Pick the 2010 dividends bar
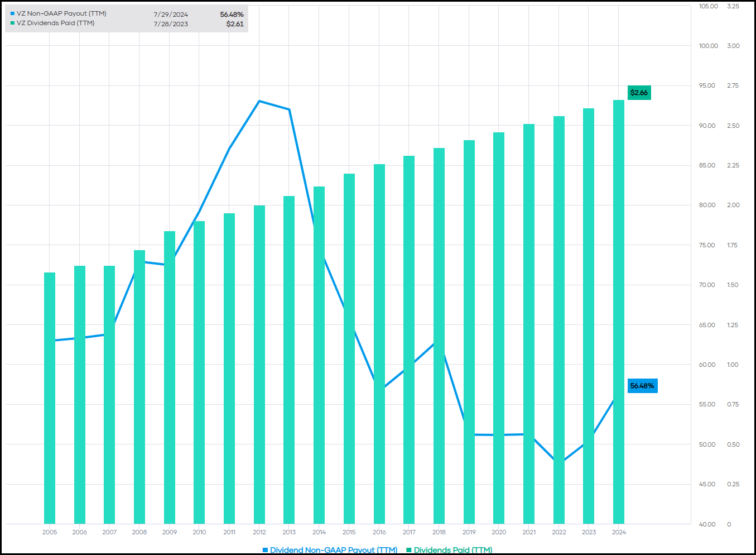The image size is (756, 555). coord(199,372)
